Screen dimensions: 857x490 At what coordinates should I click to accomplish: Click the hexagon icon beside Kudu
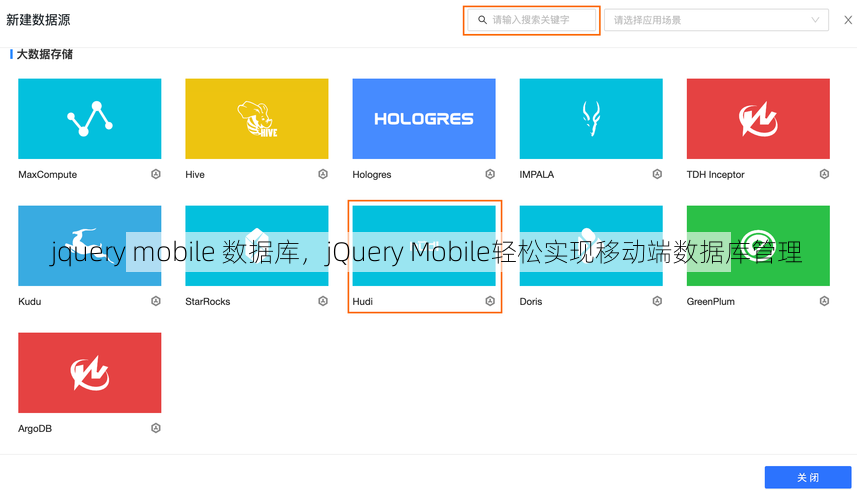[x=156, y=301]
